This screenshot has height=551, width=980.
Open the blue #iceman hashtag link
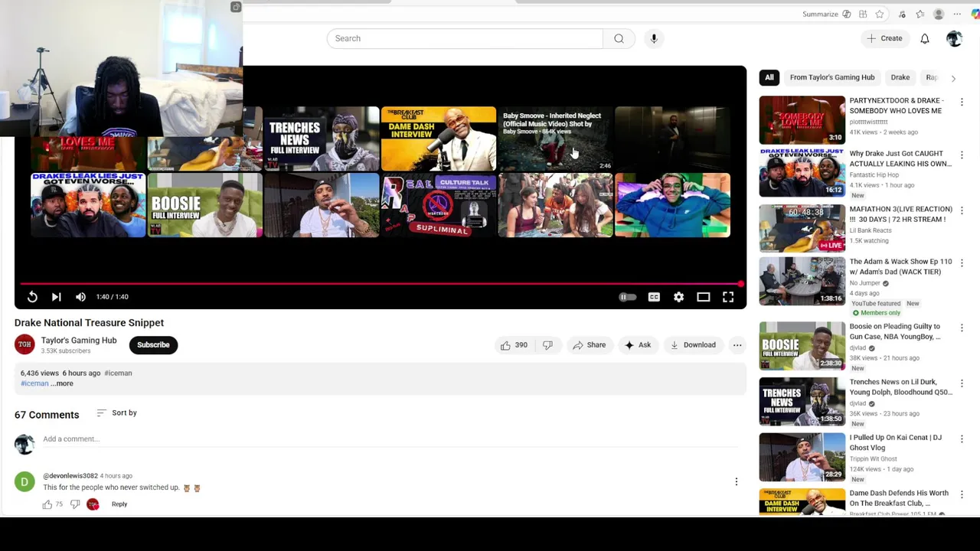pos(34,383)
